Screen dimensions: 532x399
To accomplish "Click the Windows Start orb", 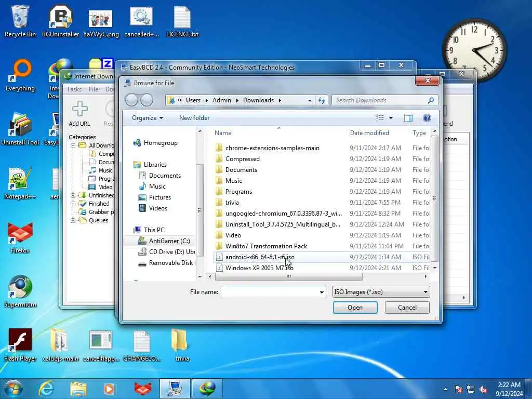I will tap(13, 389).
